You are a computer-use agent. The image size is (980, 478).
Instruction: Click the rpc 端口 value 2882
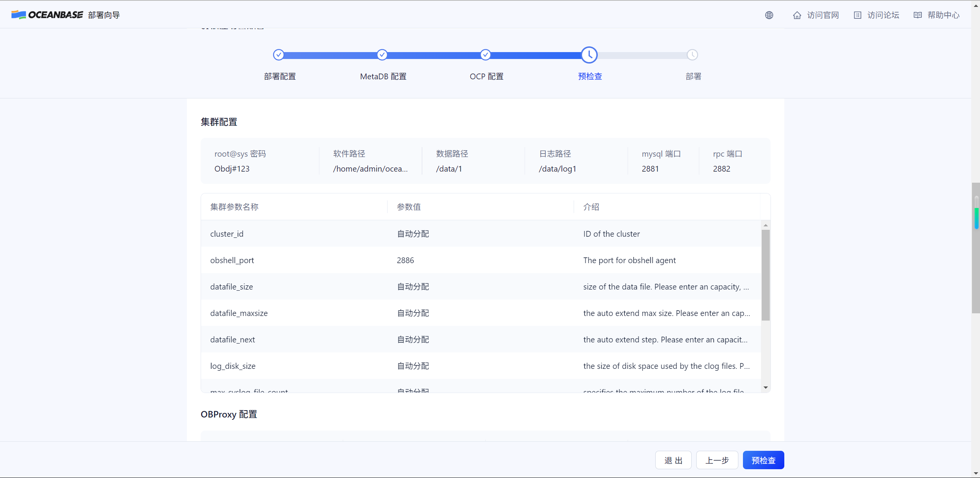pos(722,169)
